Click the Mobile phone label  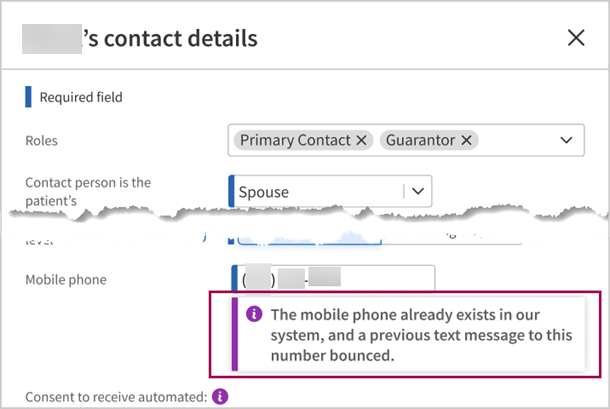point(65,279)
